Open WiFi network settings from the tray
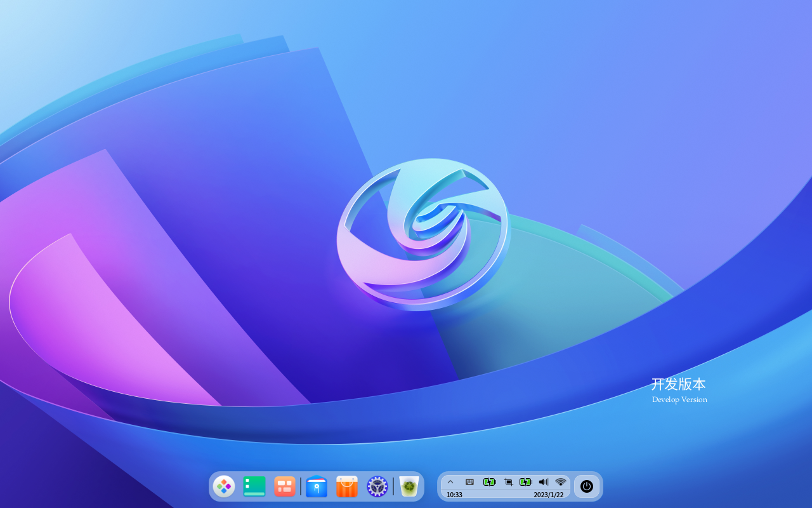Viewport: 812px width, 508px height. click(560, 481)
